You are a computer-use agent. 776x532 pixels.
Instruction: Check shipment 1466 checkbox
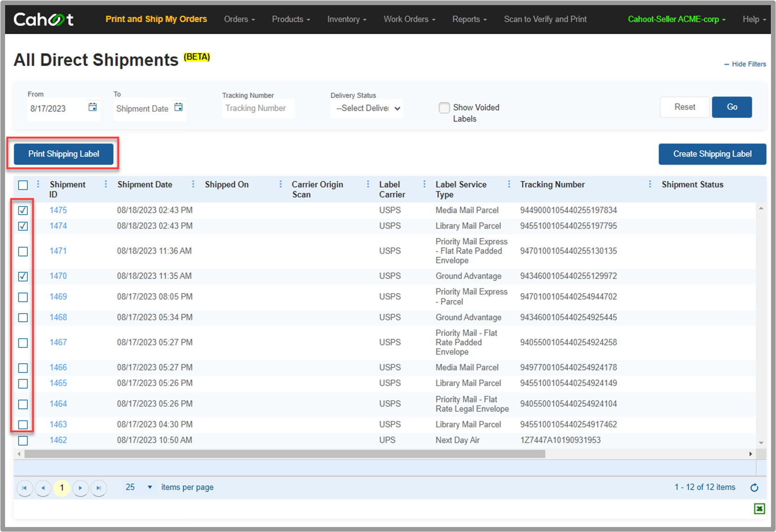(x=23, y=368)
